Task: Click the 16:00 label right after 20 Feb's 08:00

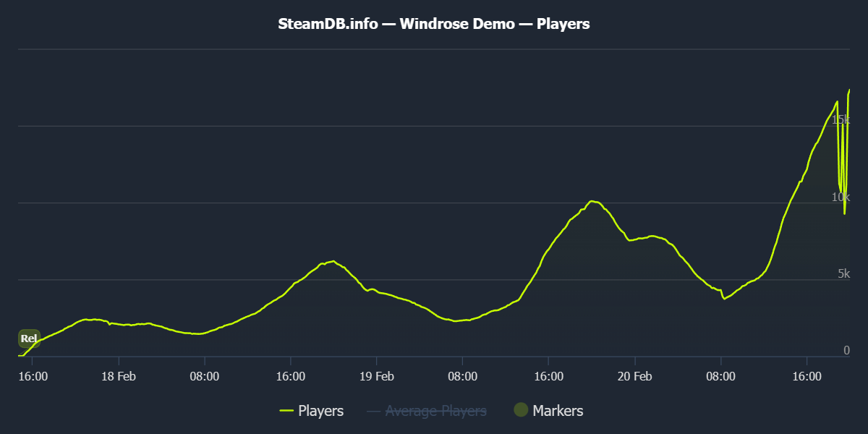Action: 807,376
